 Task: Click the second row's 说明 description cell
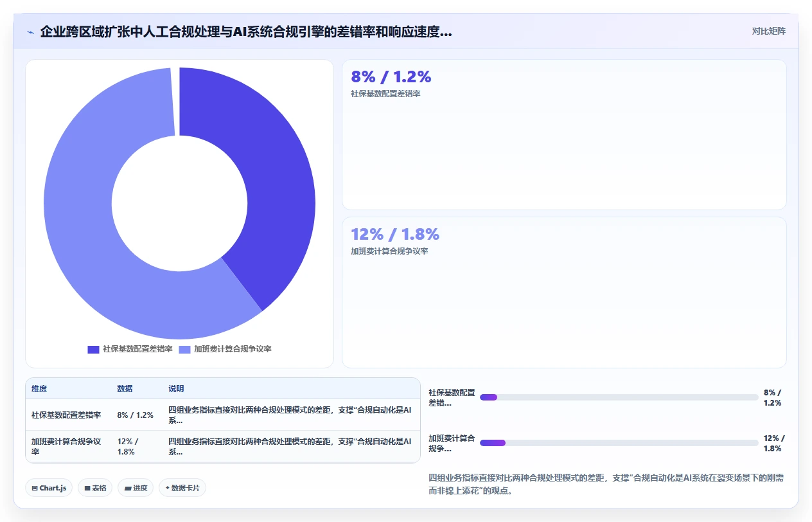tap(291, 447)
